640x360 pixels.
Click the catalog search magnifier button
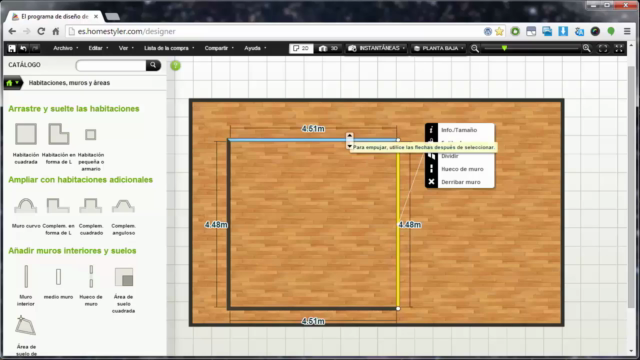coord(153,65)
